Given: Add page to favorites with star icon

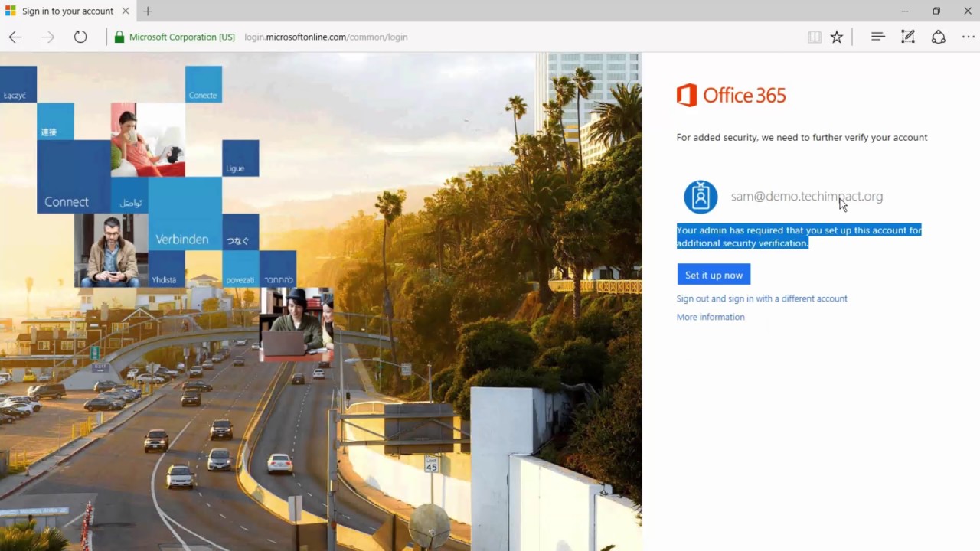Looking at the screenshot, I should click(837, 37).
